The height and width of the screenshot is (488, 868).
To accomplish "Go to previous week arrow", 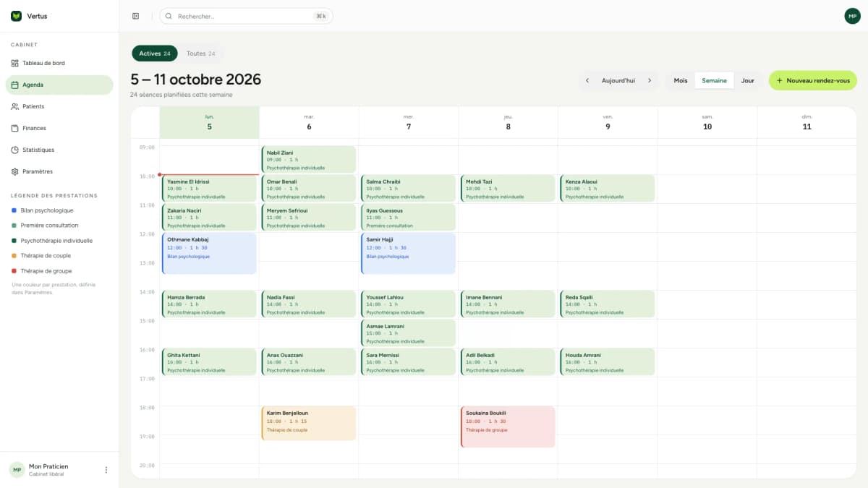I will [587, 80].
